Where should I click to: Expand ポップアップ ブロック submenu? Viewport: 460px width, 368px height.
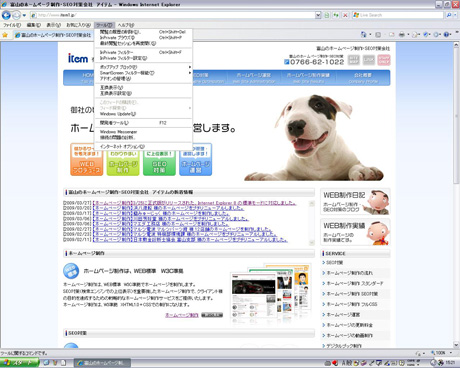pos(143,67)
